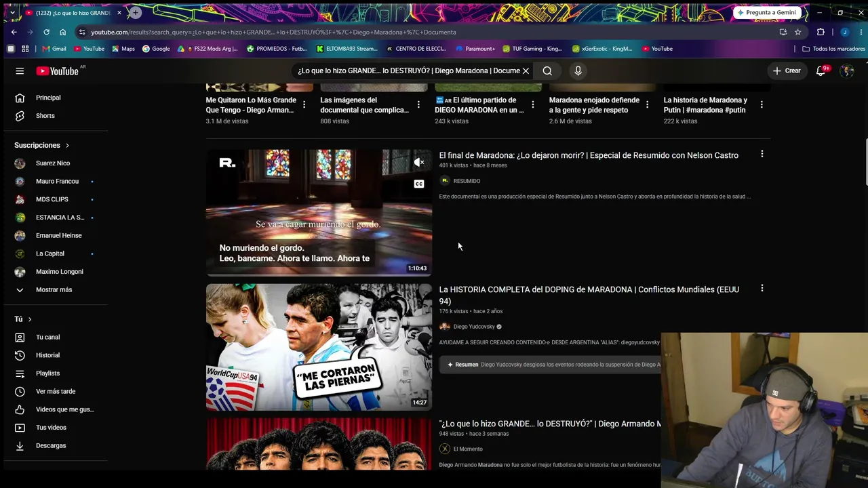Open the Maps bookmark
The height and width of the screenshot is (488, 868).
click(123, 49)
